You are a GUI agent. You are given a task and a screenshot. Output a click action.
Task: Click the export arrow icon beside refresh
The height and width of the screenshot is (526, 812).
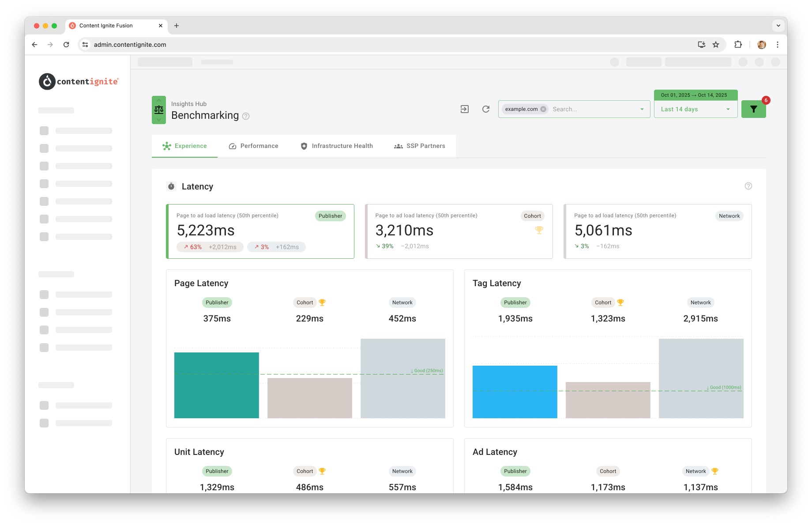464,109
